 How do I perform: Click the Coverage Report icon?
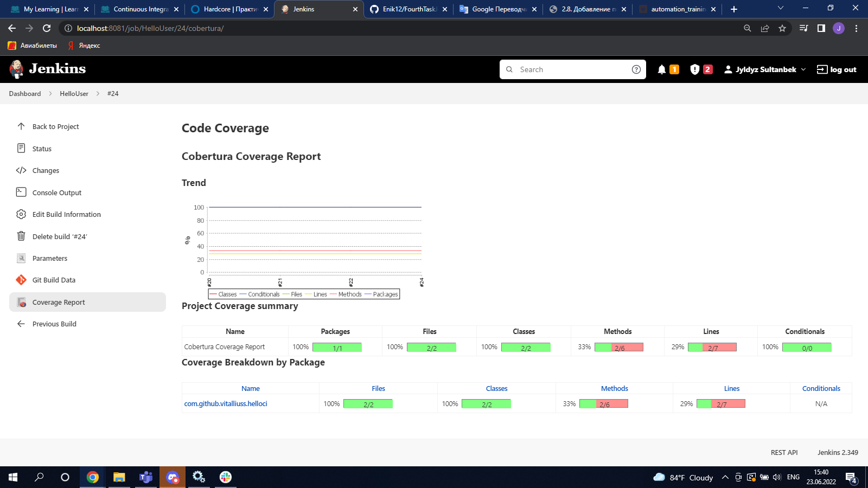[x=21, y=302]
